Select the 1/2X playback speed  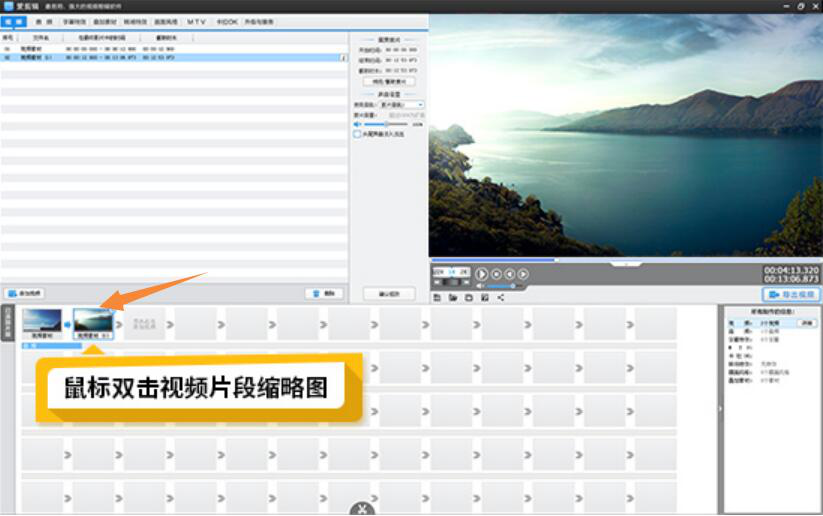coord(439,272)
